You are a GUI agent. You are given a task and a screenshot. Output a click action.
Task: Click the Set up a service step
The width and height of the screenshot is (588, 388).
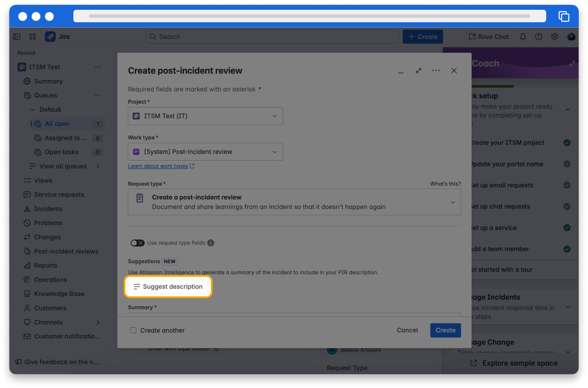(493, 228)
